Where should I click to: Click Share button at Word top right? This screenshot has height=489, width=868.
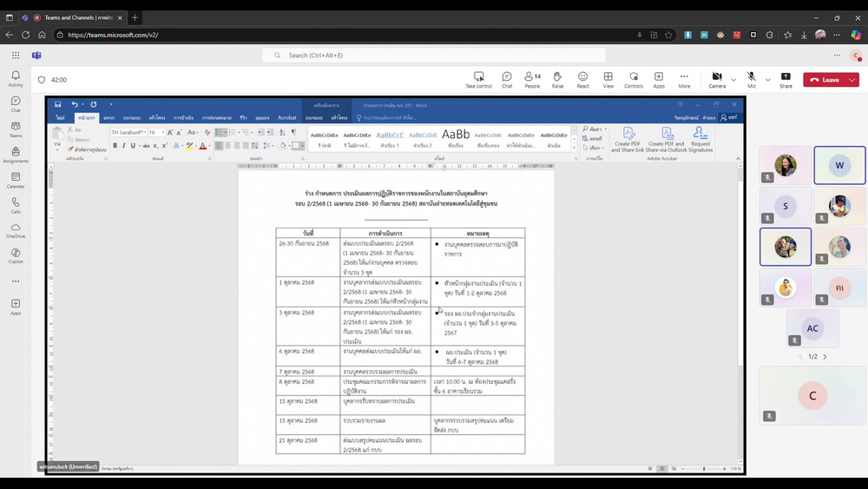click(729, 117)
